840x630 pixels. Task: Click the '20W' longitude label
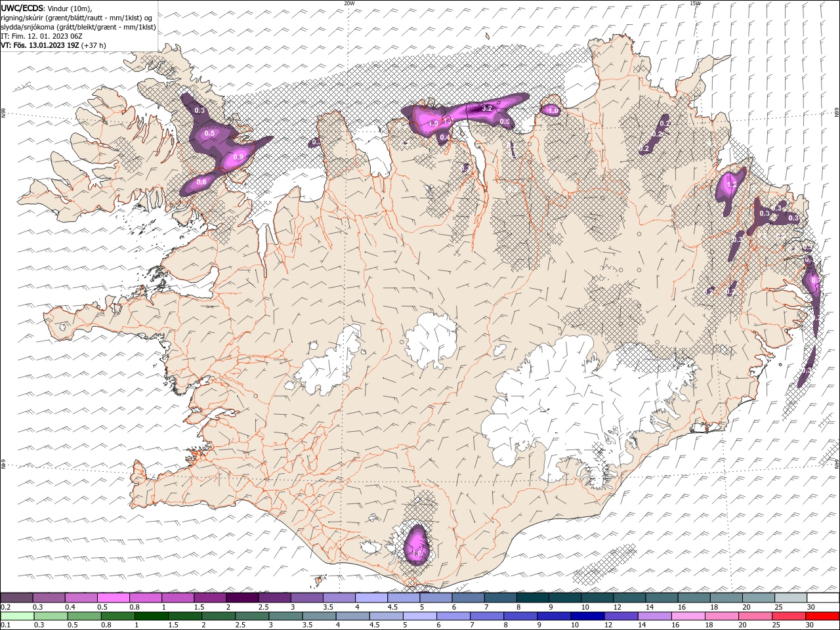[349, 3]
